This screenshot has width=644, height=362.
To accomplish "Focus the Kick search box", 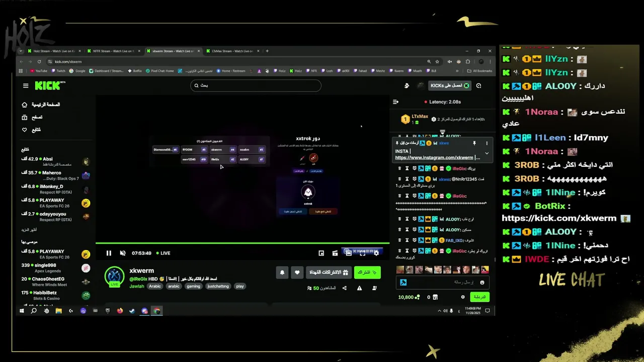I will click(256, 85).
